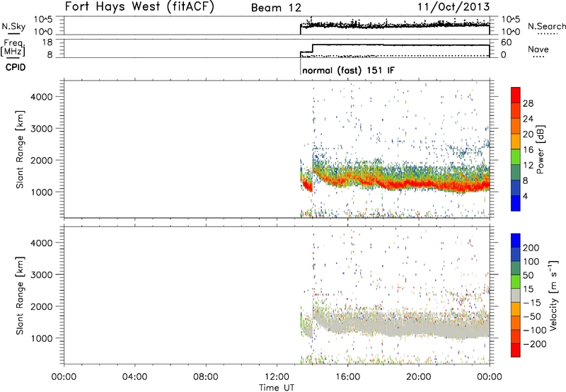Image resolution: width=566 pixels, height=392 pixels.
Task: Click the dotted line sample under Nave
Action: coord(539,57)
